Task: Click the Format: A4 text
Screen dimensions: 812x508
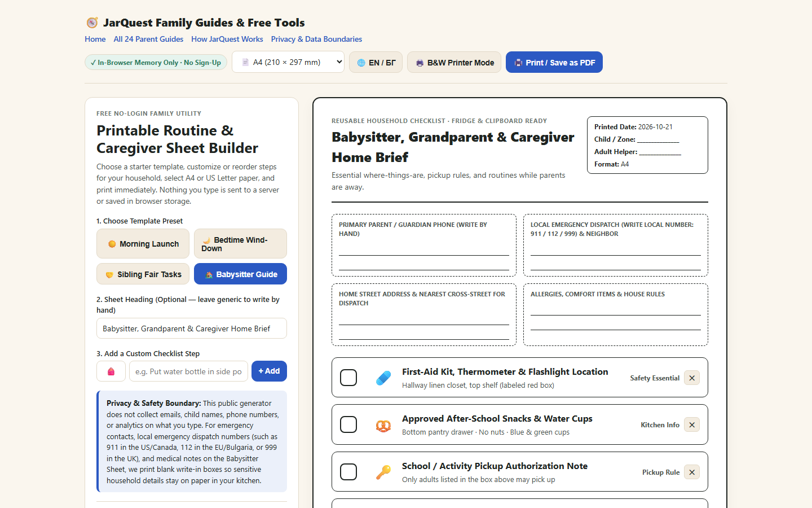Action: click(x=611, y=164)
